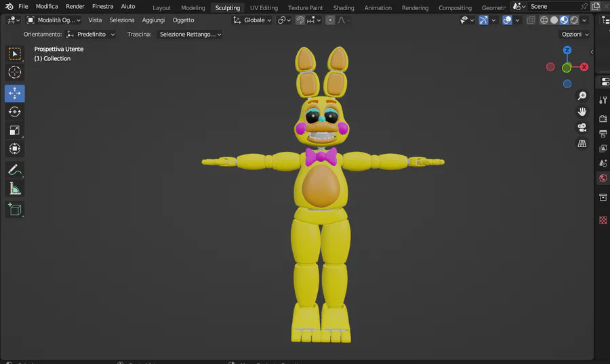Select the Rotate tool

pos(15,112)
